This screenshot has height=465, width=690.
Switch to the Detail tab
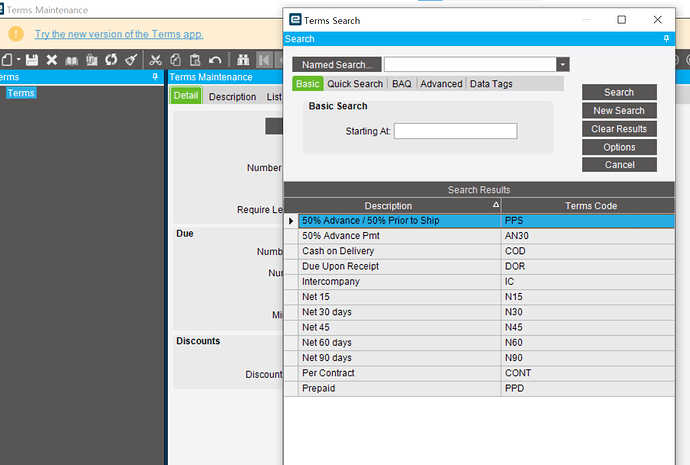(x=186, y=96)
